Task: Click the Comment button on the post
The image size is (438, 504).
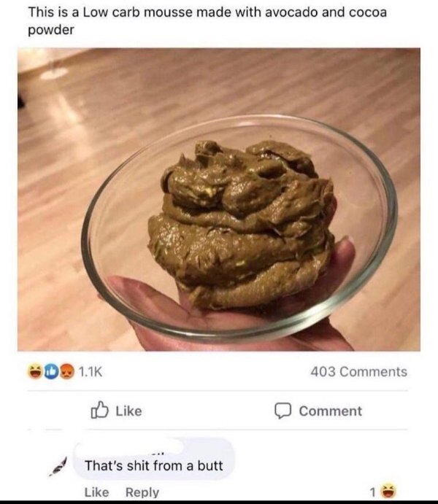Action: (x=318, y=411)
